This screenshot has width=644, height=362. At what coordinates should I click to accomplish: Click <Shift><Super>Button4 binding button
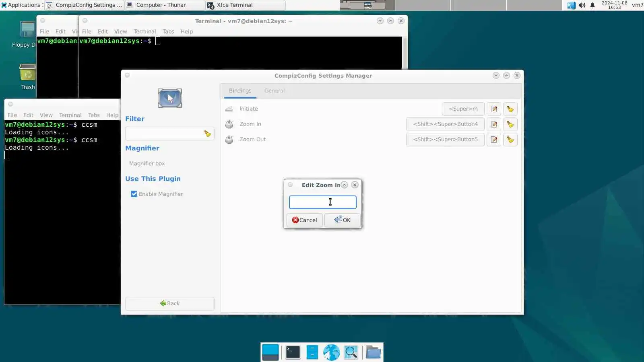[x=445, y=124]
